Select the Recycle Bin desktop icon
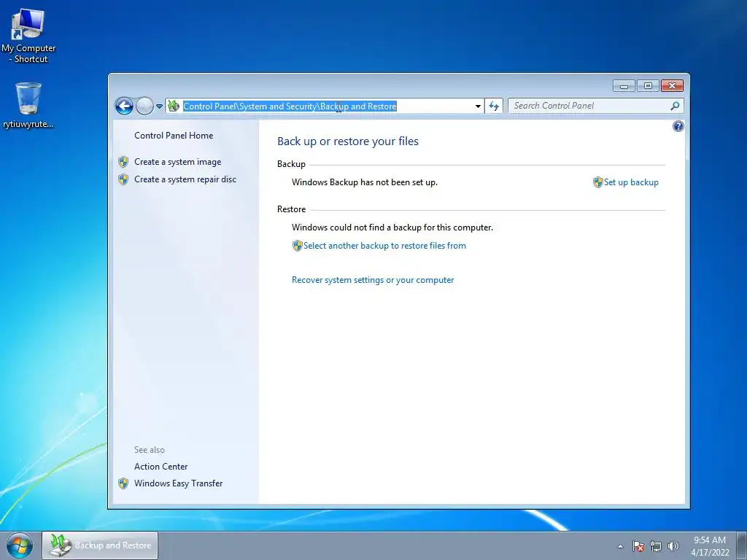Screen dimensions: 747x560 (28, 105)
